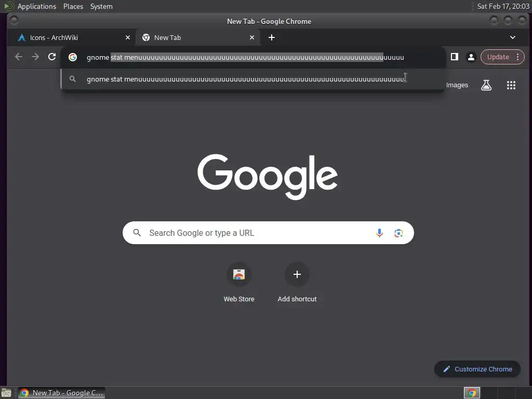
Task: Expand the tab search dropdown arrow
Action: [x=513, y=37]
